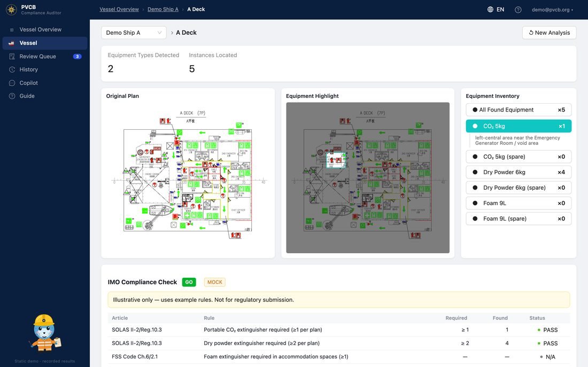Select the Foam 9L inventory row
The image size is (588, 367).
coord(519,203)
